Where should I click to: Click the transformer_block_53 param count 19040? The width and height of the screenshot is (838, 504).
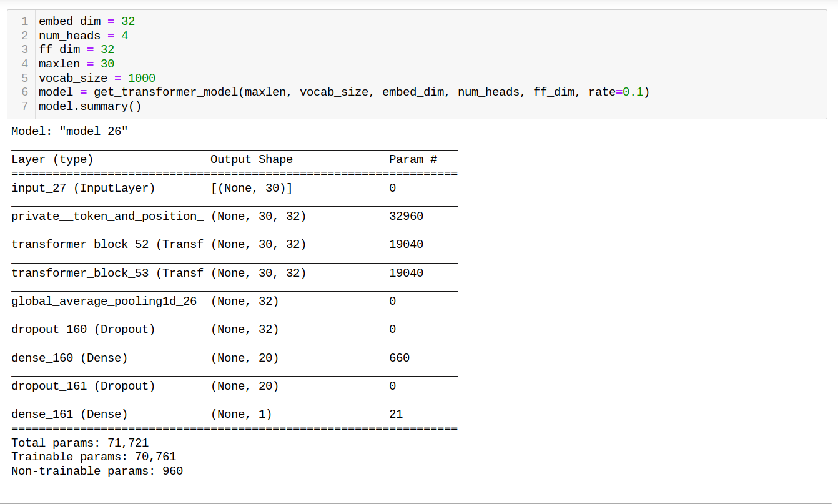[406, 272]
